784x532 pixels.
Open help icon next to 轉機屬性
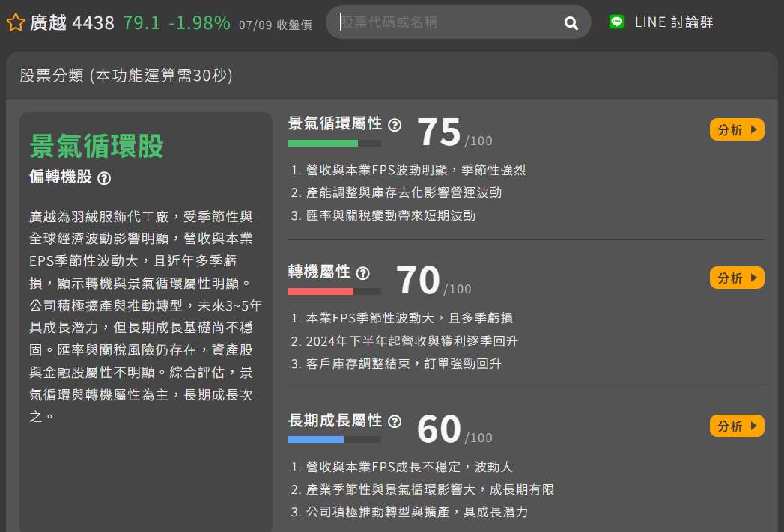363,273
